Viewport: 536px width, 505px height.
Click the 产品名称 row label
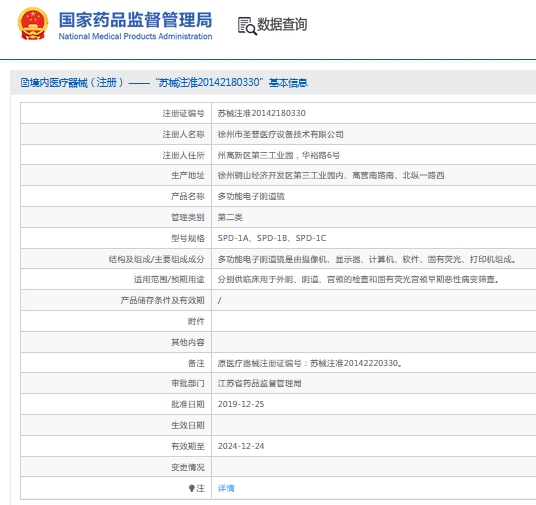188,196
